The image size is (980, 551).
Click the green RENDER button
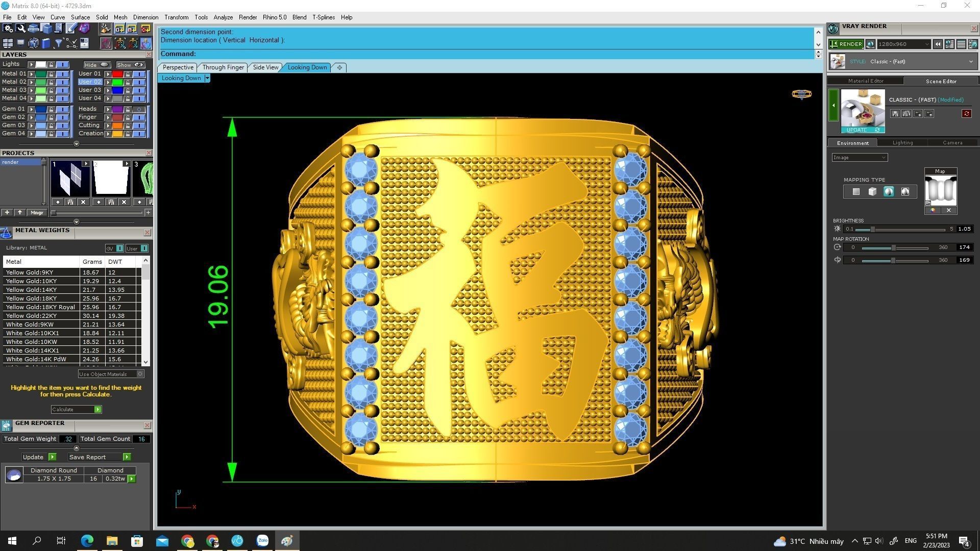pyautogui.click(x=846, y=44)
